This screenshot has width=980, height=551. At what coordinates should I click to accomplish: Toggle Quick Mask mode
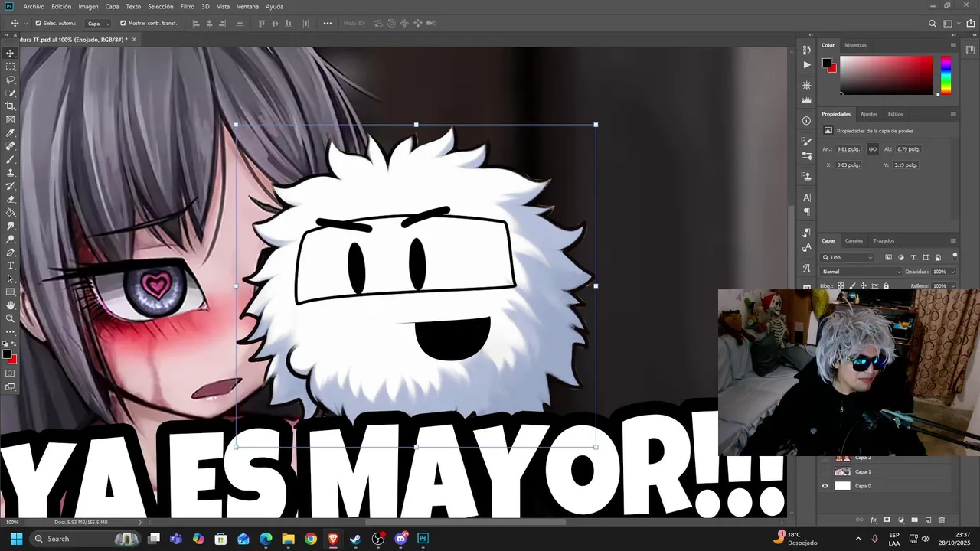point(10,373)
